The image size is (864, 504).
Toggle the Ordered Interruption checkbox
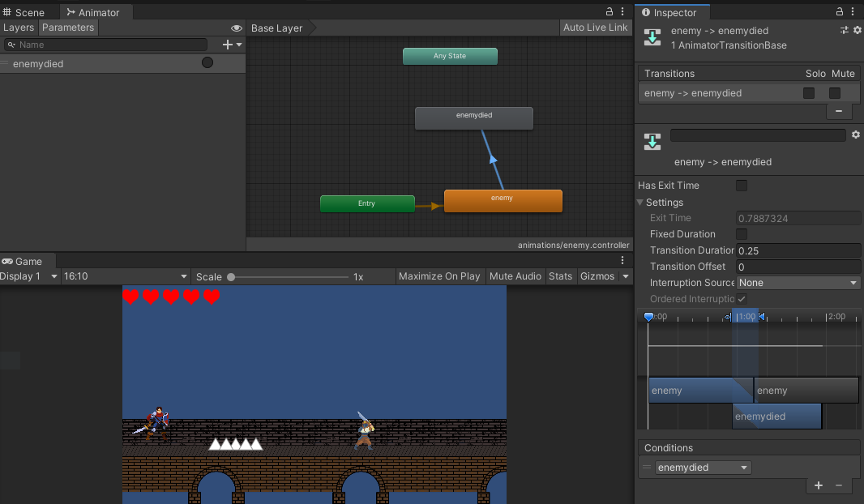[742, 298]
